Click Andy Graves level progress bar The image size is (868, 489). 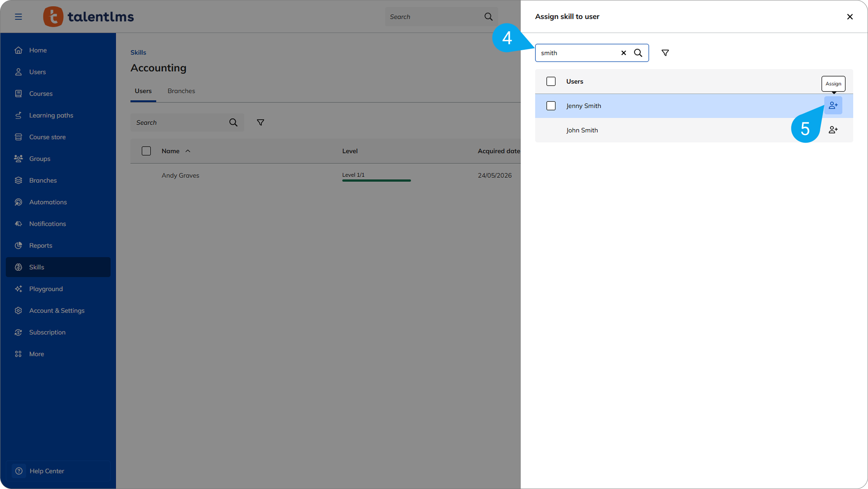pos(376,180)
